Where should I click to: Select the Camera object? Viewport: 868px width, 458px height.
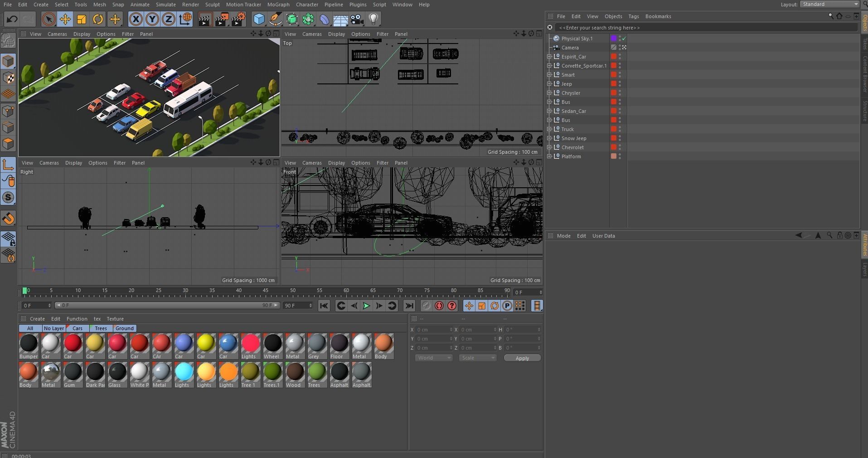(x=570, y=48)
